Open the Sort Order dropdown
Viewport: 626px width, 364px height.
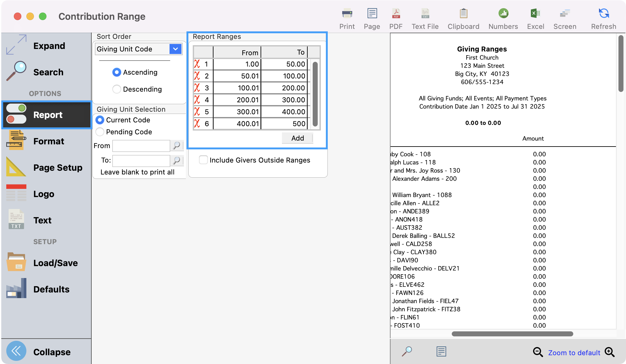coord(175,49)
